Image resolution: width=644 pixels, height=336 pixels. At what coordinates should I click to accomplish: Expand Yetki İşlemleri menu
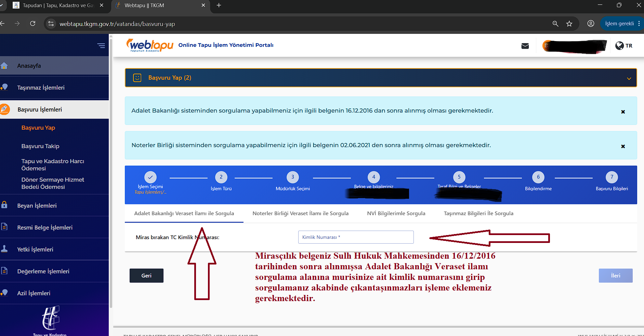tap(54, 249)
